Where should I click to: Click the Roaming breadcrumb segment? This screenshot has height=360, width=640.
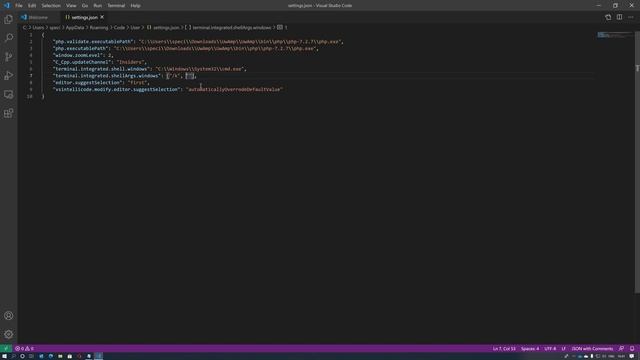click(99, 28)
